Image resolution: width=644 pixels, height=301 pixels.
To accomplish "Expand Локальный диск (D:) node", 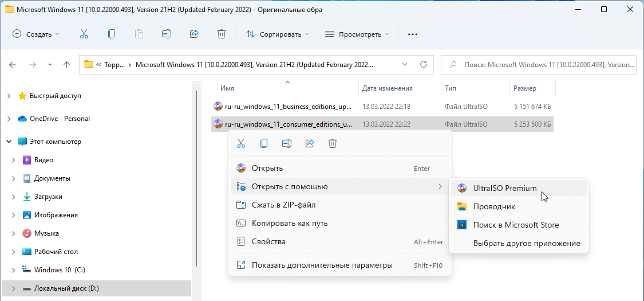I will (x=14, y=288).
